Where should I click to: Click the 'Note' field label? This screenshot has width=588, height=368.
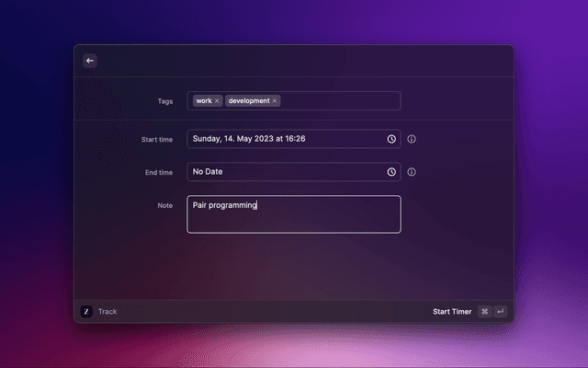click(x=164, y=205)
